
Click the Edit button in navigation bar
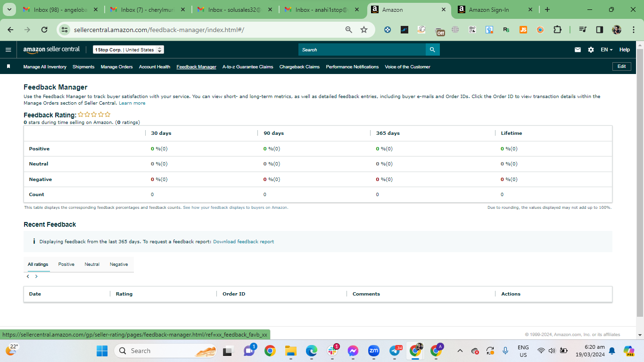coord(622,66)
